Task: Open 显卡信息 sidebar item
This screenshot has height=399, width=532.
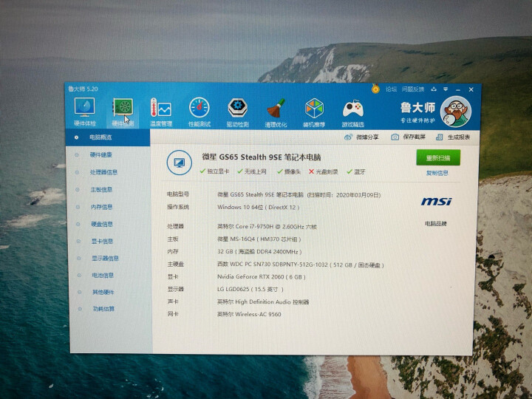Action: click(102, 241)
